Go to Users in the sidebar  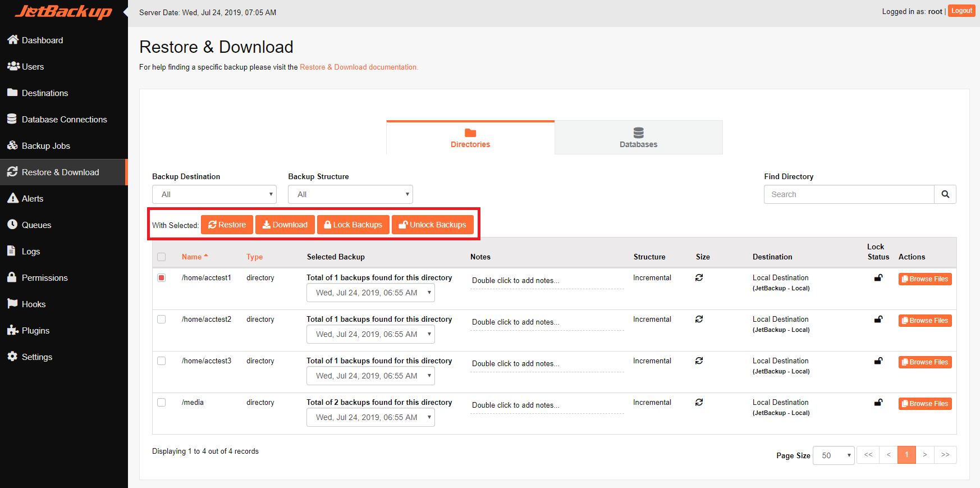pyautogui.click(x=64, y=66)
